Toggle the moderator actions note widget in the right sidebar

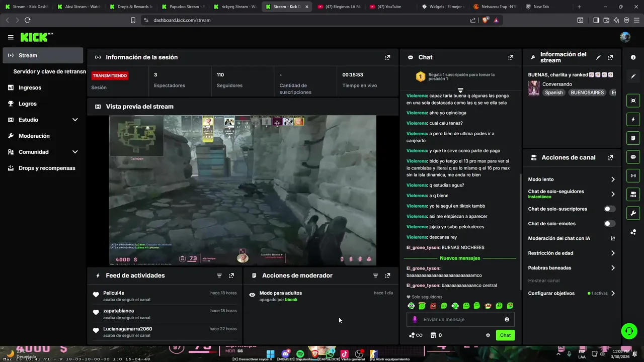[633, 138]
